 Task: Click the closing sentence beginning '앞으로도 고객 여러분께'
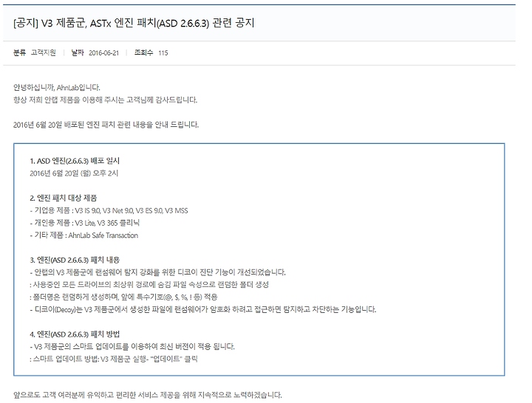(x=148, y=395)
